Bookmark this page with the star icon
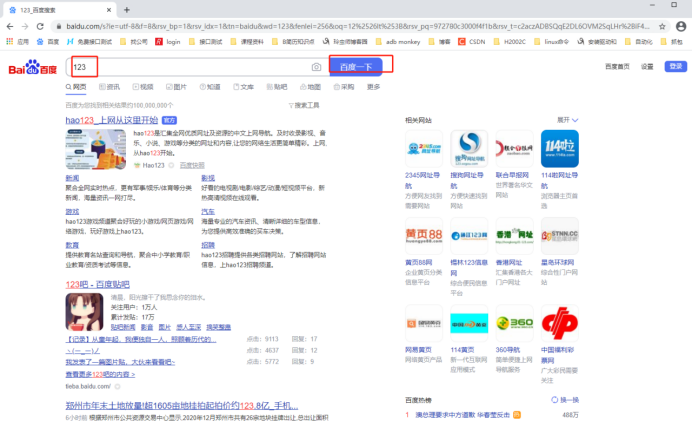Viewport: 693px width, 421px height. pos(662,27)
